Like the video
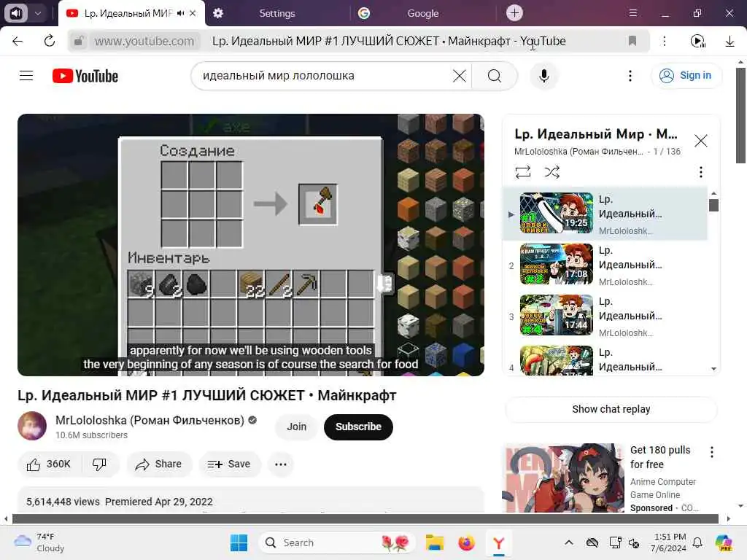This screenshot has width=747, height=560. 49,464
